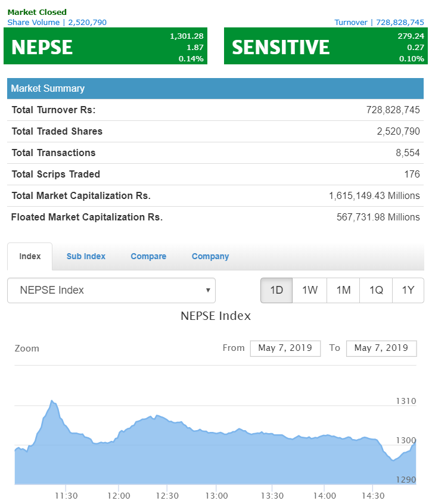The width and height of the screenshot is (432, 504).
Task: Click the Market Closed status text
Action: click(x=37, y=13)
